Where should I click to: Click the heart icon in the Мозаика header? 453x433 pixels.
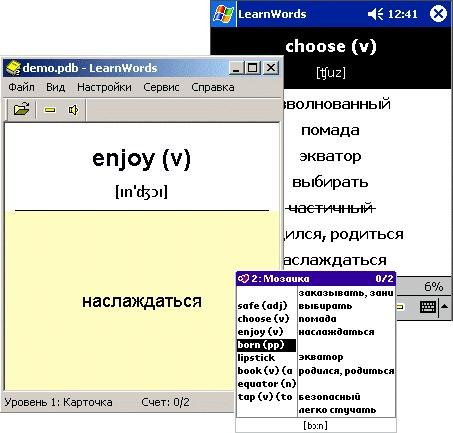coord(243,278)
